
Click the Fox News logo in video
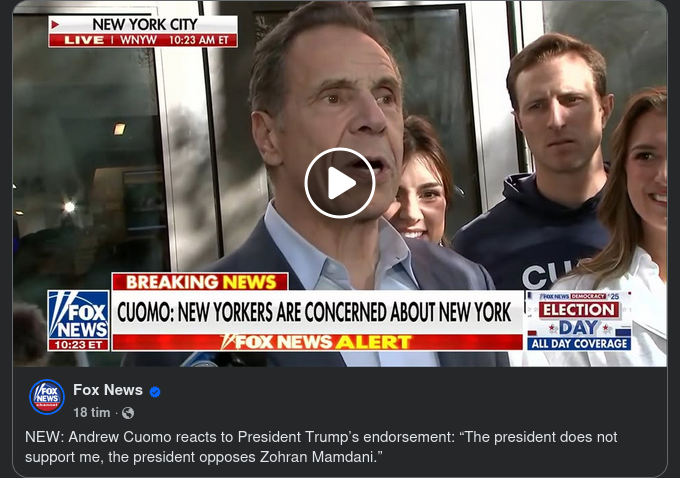(x=78, y=315)
